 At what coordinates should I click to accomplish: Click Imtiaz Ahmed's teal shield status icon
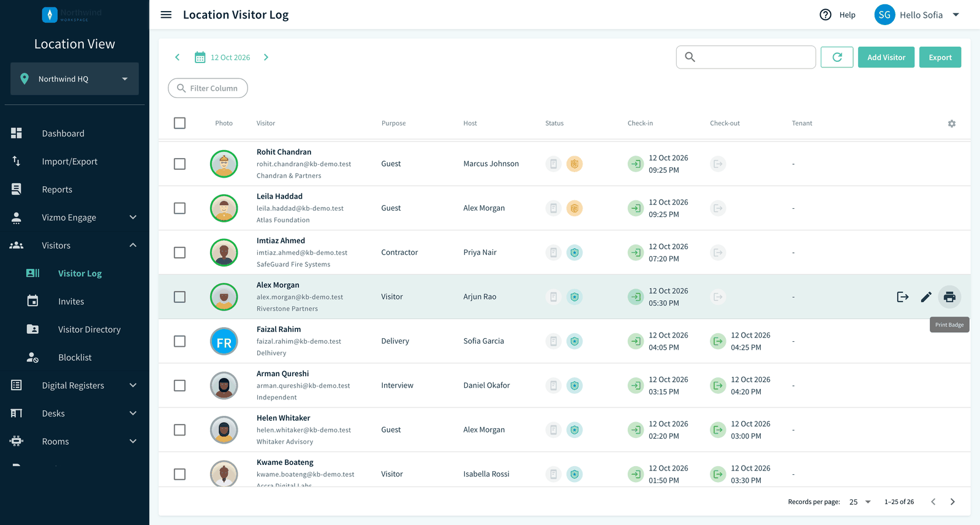(x=575, y=252)
